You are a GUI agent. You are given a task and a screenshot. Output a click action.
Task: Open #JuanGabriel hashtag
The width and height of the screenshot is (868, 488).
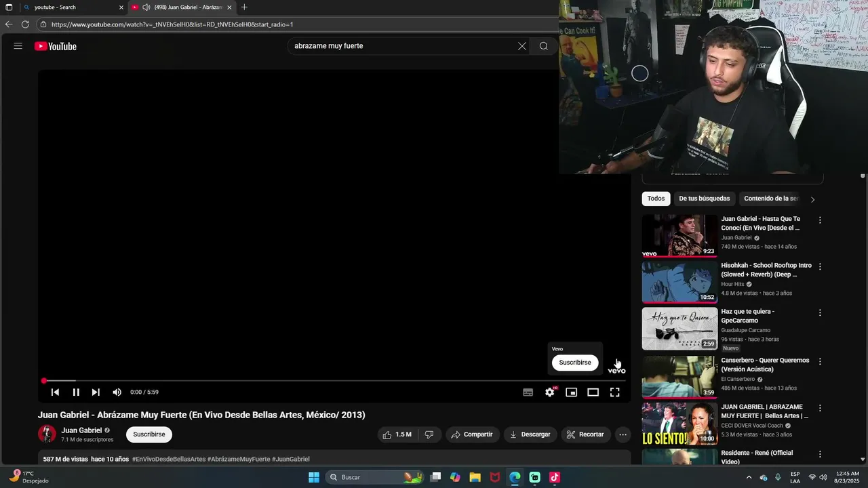point(291,460)
